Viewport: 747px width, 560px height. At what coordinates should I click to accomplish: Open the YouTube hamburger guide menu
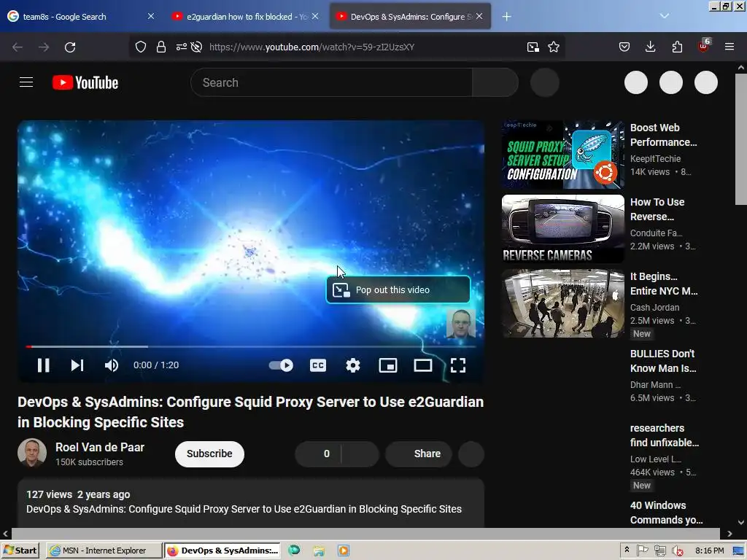pos(26,82)
